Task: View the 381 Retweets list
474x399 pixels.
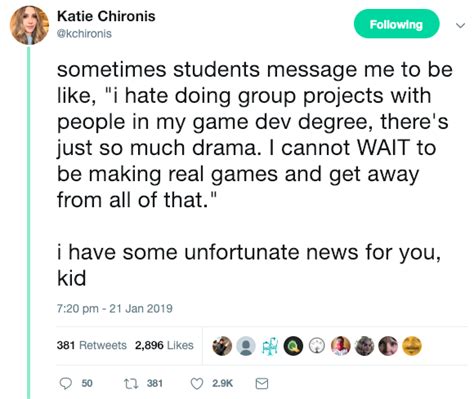Action: pos(92,345)
